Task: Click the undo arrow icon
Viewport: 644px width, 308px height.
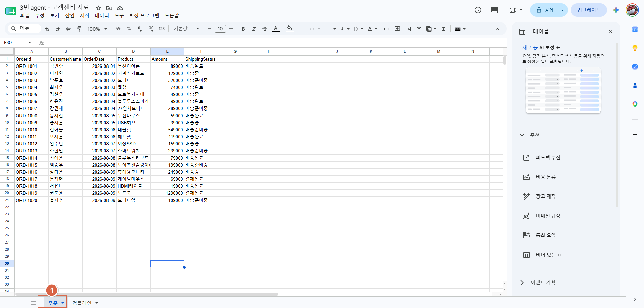Action: click(x=47, y=29)
